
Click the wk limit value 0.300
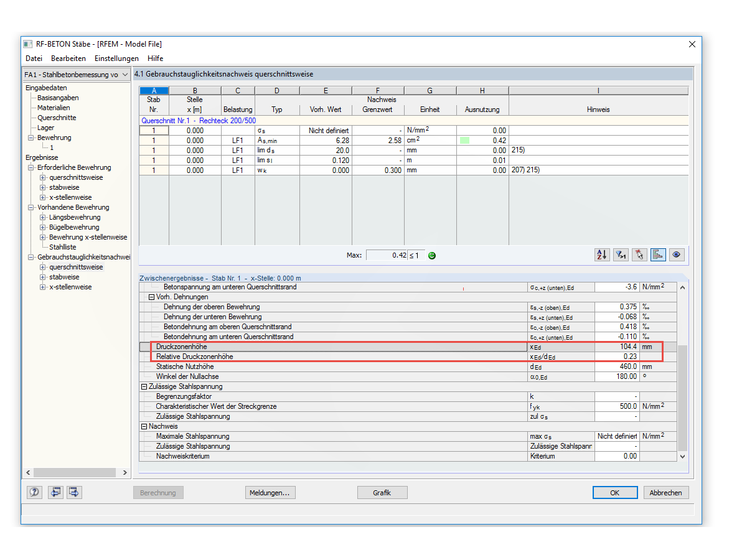[378, 170]
